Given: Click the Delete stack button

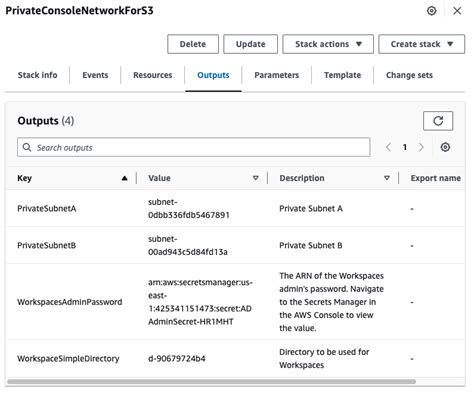Looking at the screenshot, I should click(193, 44).
